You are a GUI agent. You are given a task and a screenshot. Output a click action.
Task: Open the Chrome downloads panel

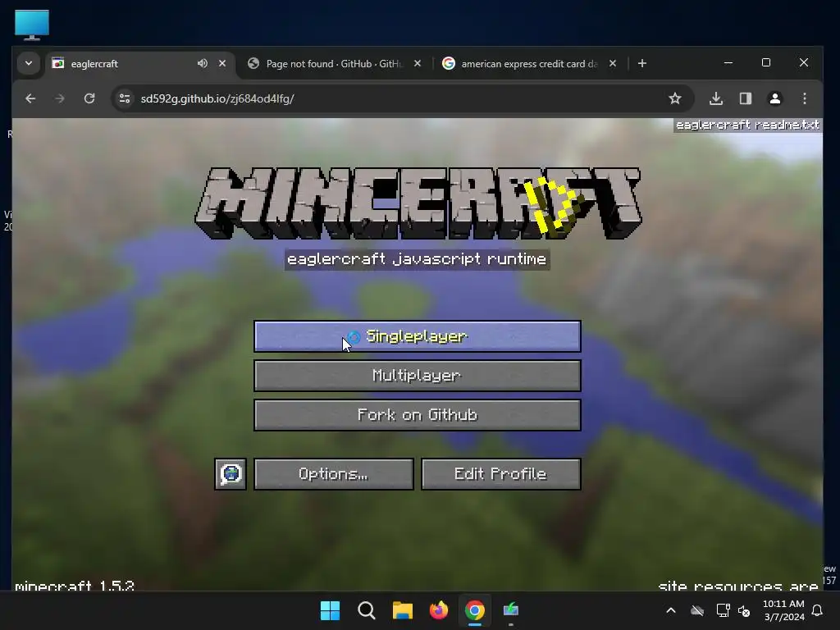pos(716,98)
